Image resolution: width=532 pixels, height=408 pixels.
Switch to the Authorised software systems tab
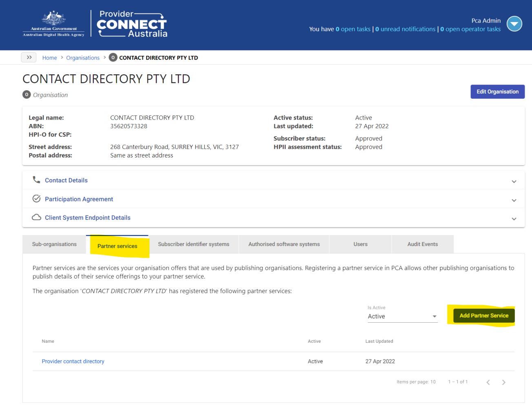[x=284, y=244]
